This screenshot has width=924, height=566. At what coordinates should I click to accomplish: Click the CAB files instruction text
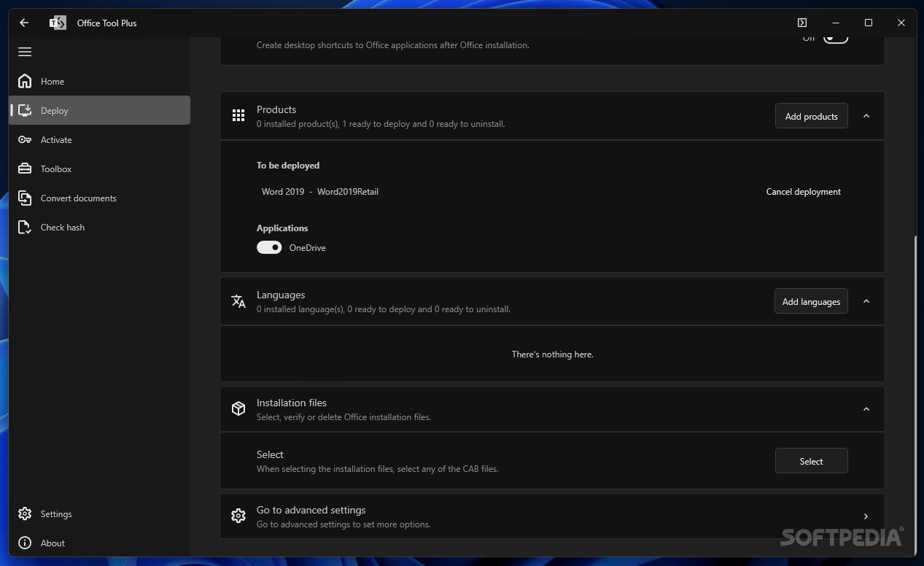coord(378,469)
